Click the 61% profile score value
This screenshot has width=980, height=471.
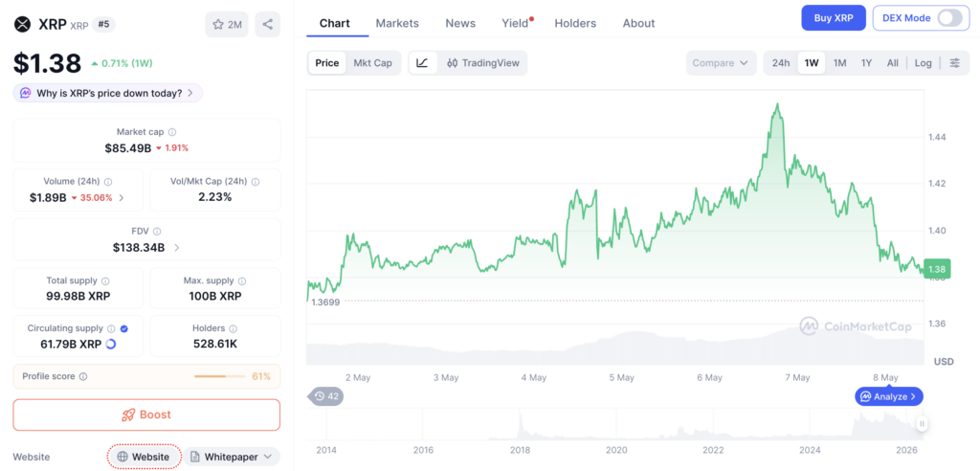click(261, 376)
